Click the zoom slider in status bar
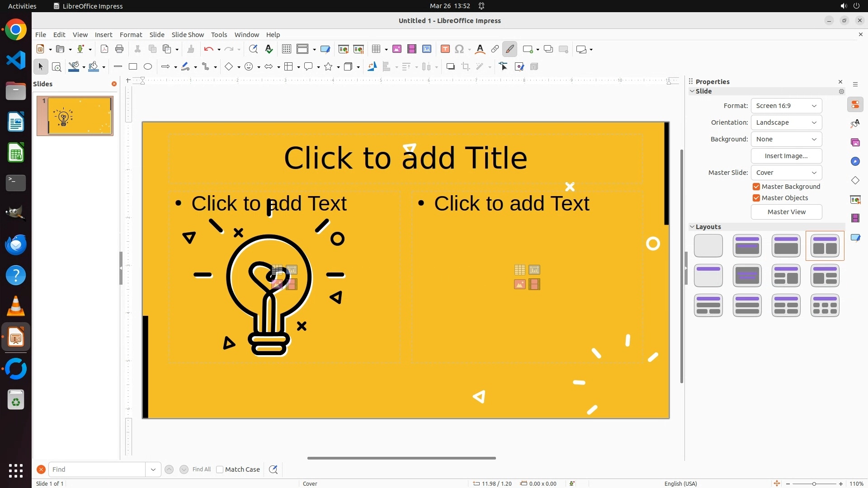 point(814,483)
